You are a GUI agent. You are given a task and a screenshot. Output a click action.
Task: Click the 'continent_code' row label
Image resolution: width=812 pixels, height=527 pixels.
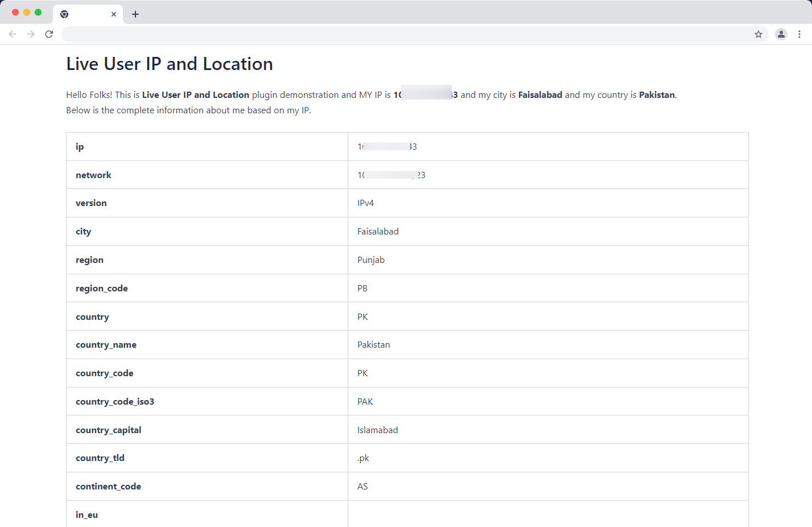pos(108,487)
